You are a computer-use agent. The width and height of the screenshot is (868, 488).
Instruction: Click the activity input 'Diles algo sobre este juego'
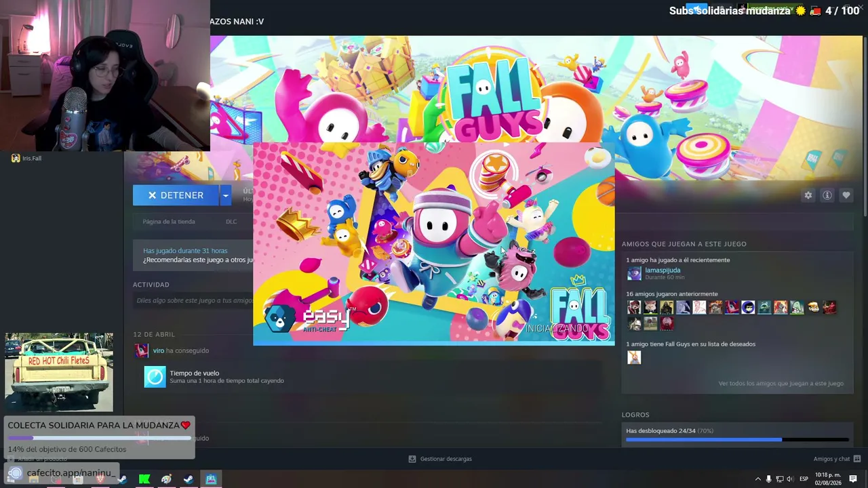(195, 300)
